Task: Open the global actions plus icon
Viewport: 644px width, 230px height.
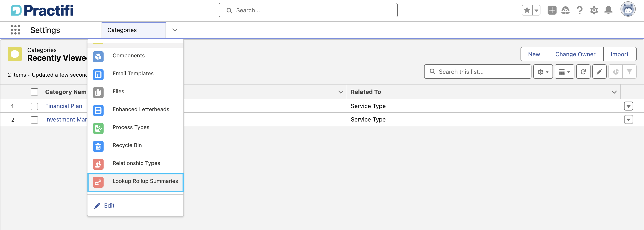Action: [x=552, y=10]
